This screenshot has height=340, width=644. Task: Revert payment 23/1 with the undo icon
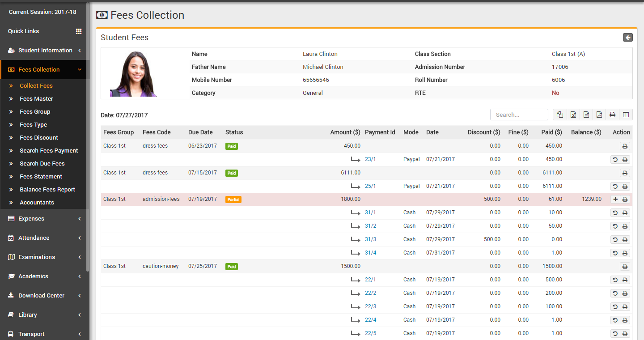coord(615,159)
